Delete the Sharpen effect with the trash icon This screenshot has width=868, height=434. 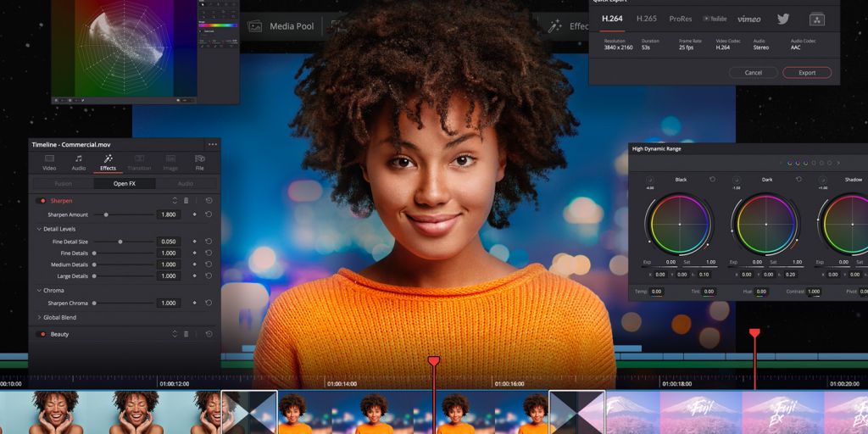click(x=186, y=200)
